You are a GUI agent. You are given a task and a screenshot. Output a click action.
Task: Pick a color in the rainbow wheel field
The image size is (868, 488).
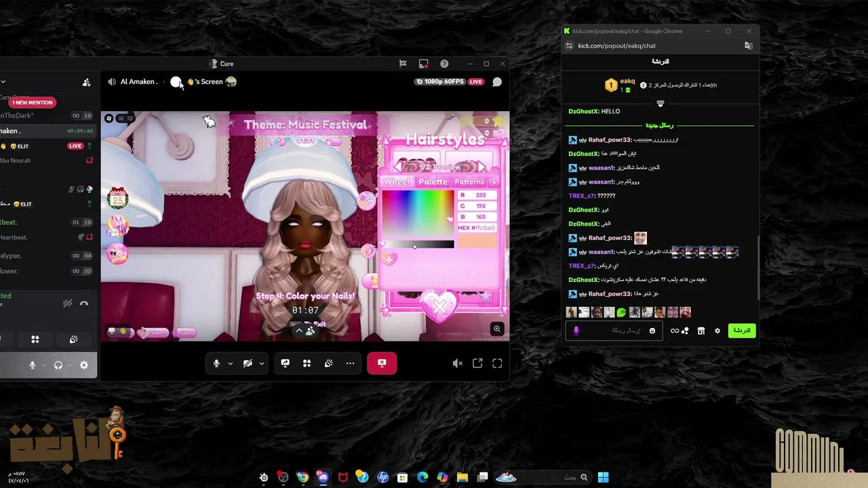[418, 213]
